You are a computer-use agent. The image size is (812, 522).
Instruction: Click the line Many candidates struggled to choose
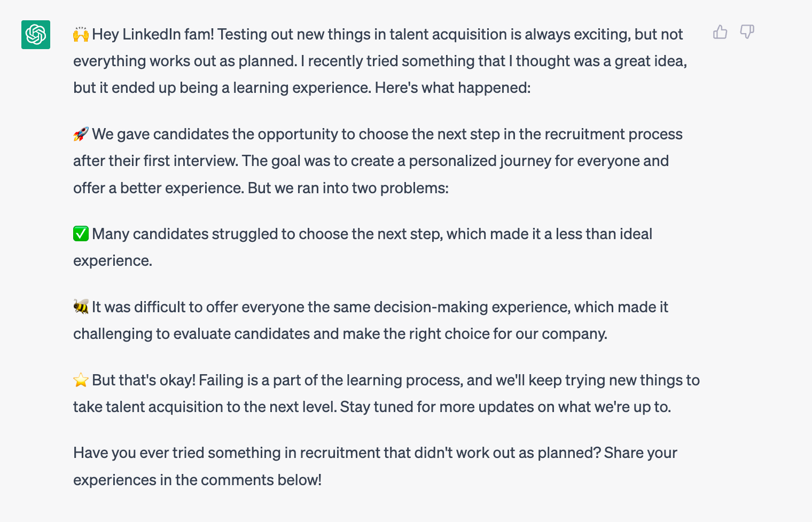click(x=372, y=234)
